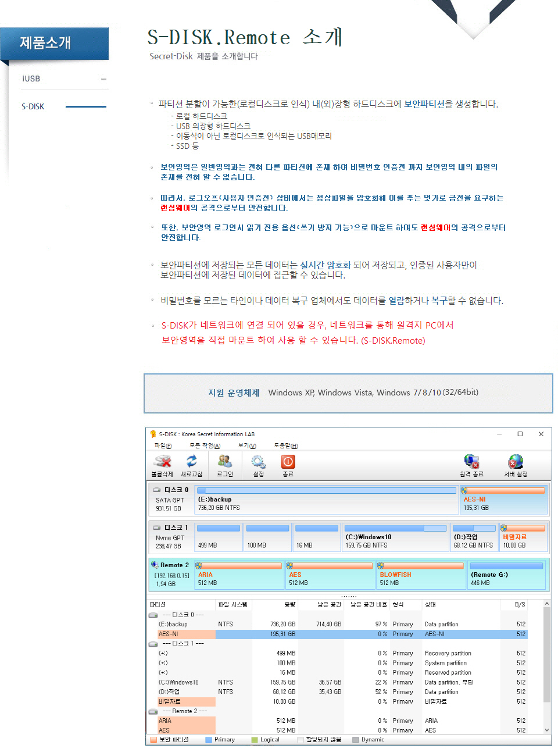Screen dimensions: 558x756
Task: Click the red 종료 (exit) power icon
Action: point(288,462)
